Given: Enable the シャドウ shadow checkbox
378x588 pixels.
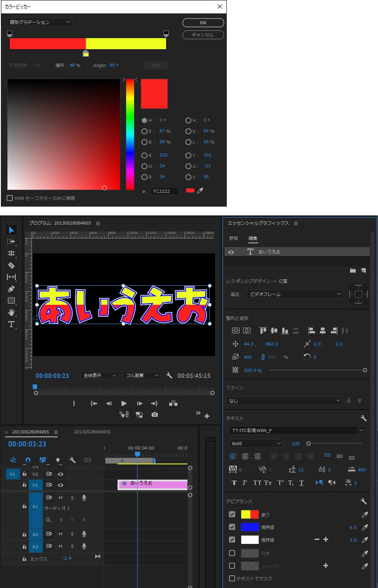Looking at the screenshot, I should [x=232, y=566].
